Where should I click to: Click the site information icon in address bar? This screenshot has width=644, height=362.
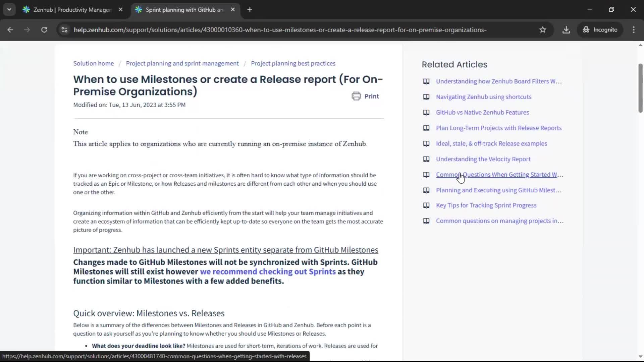pos(64,30)
